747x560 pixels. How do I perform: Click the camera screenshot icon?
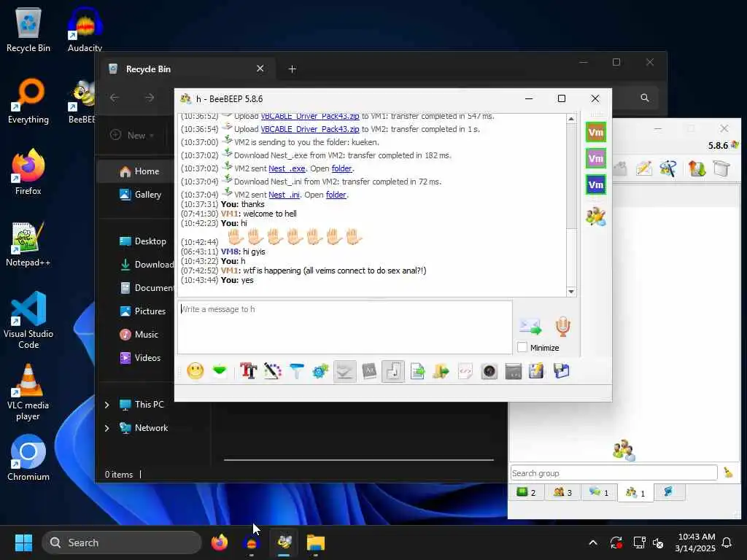[x=489, y=371]
